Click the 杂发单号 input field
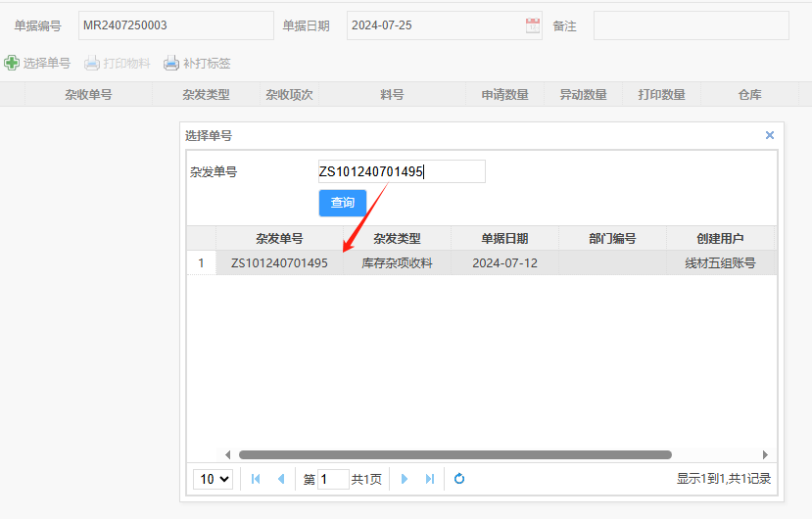 pyautogui.click(x=402, y=171)
